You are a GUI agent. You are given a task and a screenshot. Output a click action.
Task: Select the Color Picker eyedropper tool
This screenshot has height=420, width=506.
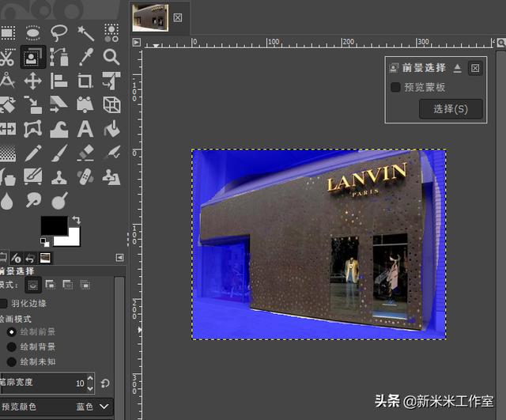pyautogui.click(x=86, y=56)
